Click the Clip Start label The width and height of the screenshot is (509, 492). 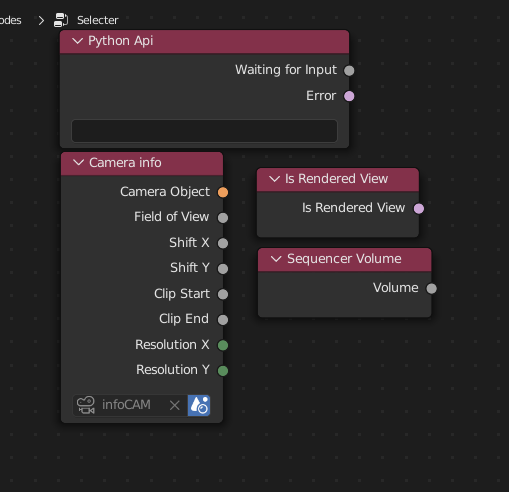point(182,294)
